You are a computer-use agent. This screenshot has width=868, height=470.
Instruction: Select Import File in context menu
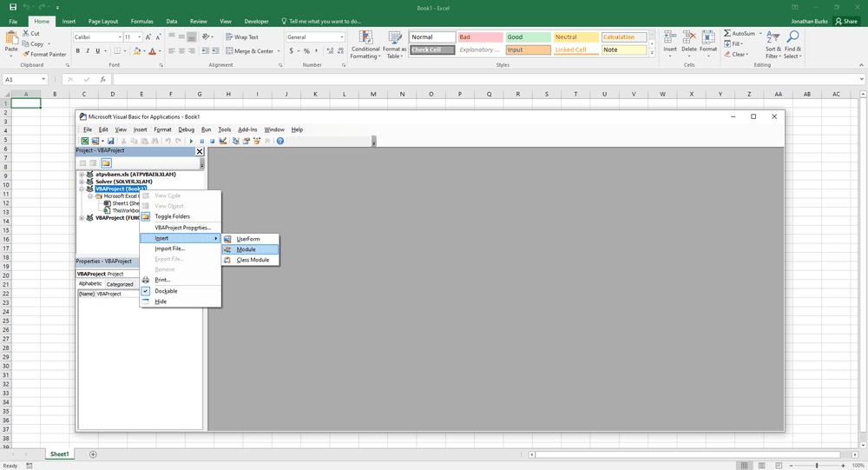point(181,248)
